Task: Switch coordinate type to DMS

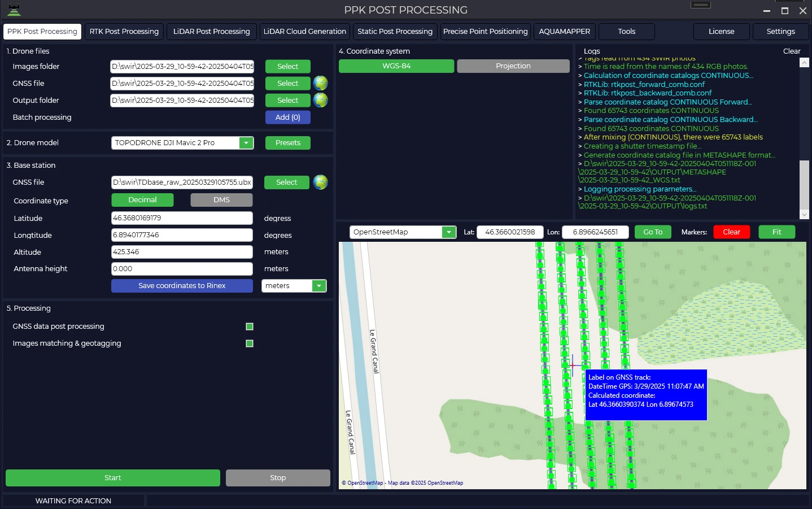Action: pyautogui.click(x=221, y=200)
